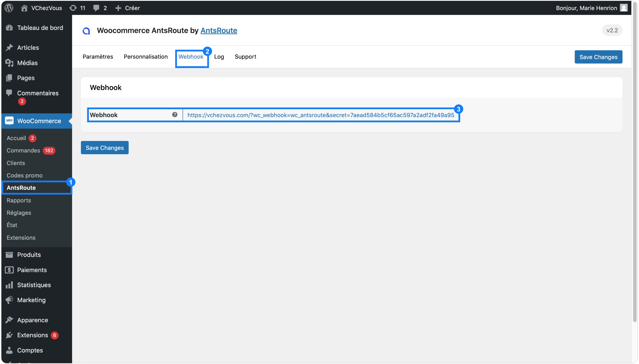Click the Pages icon in sidebar
The height and width of the screenshot is (364, 639).
point(9,78)
